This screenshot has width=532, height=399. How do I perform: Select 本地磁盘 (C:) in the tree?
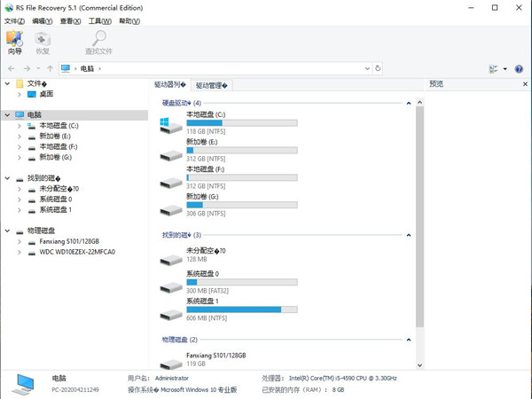(59, 126)
